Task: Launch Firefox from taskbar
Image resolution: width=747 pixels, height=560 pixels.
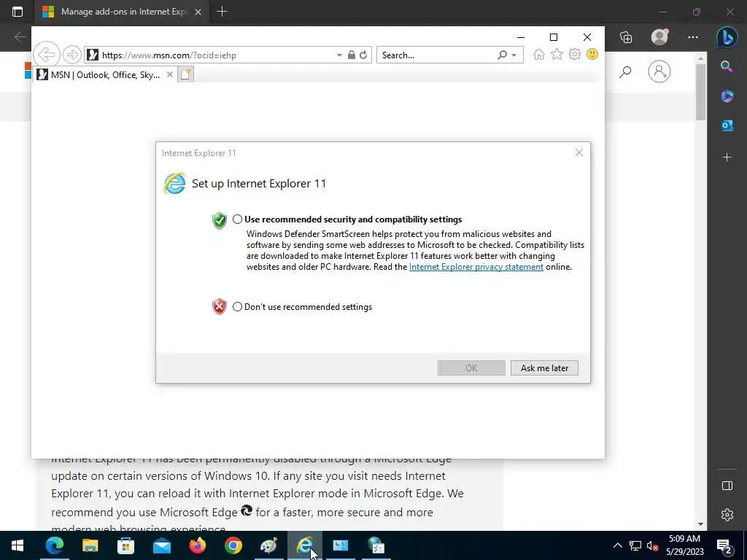Action: coord(197,545)
